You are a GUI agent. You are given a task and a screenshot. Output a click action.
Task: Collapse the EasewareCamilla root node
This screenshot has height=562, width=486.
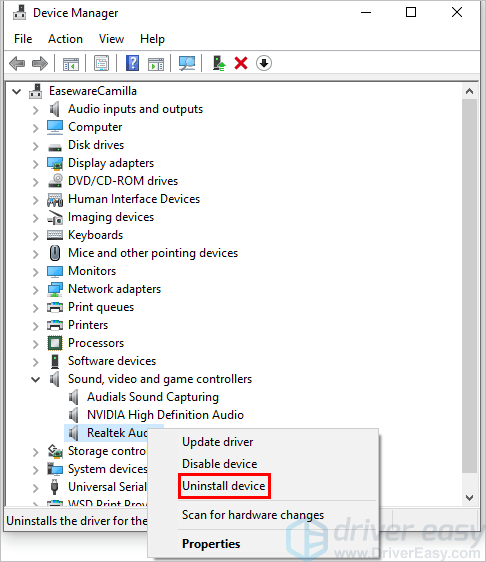tap(16, 92)
